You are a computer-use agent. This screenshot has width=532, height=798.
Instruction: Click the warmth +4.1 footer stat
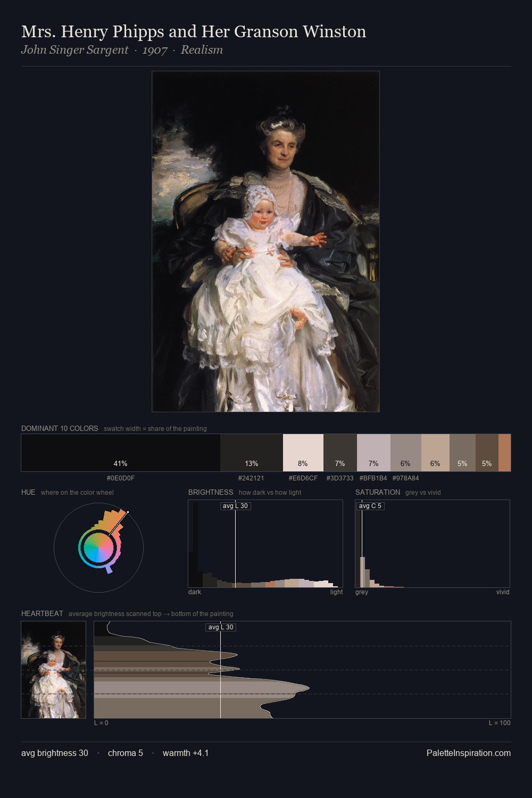186,753
